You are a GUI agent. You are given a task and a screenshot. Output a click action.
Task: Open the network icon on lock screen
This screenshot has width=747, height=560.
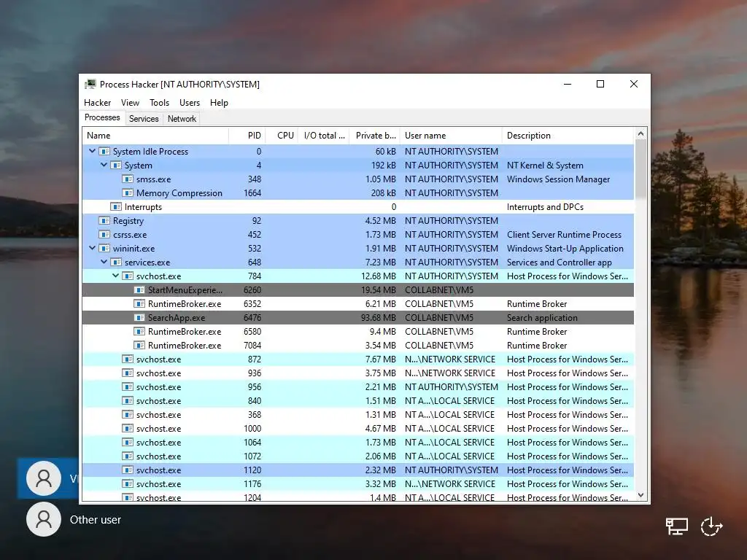[x=676, y=526]
